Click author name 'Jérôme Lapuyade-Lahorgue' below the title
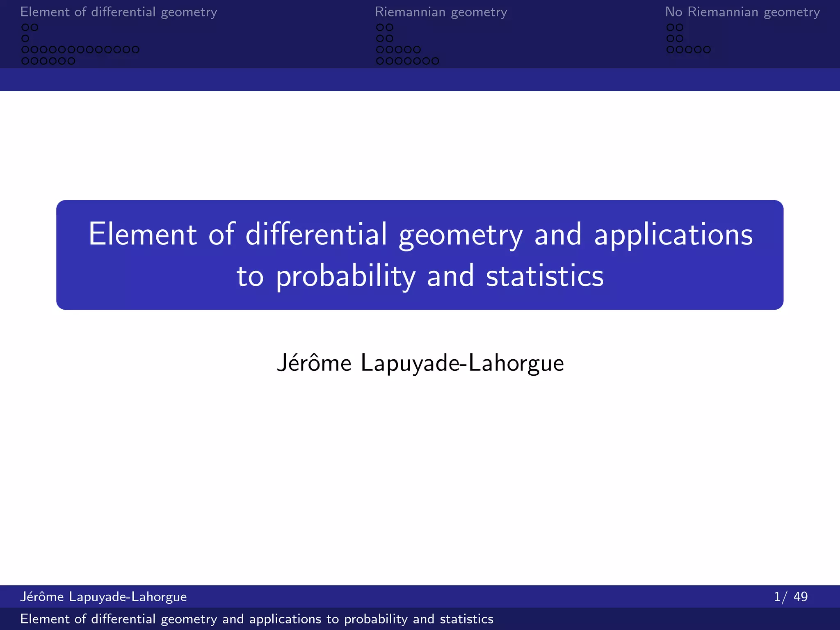 (x=420, y=363)
